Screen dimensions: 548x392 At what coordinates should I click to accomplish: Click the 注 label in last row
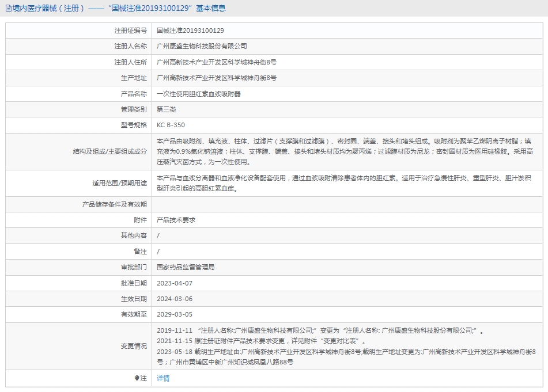(x=143, y=378)
